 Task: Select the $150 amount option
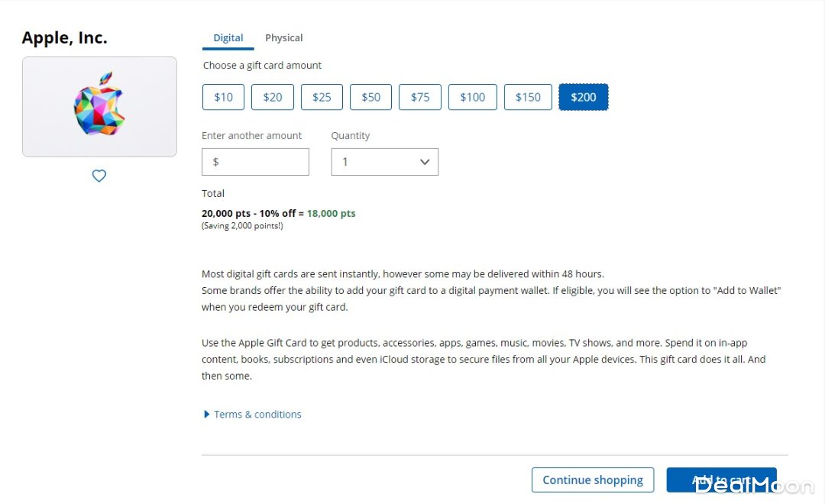point(528,97)
